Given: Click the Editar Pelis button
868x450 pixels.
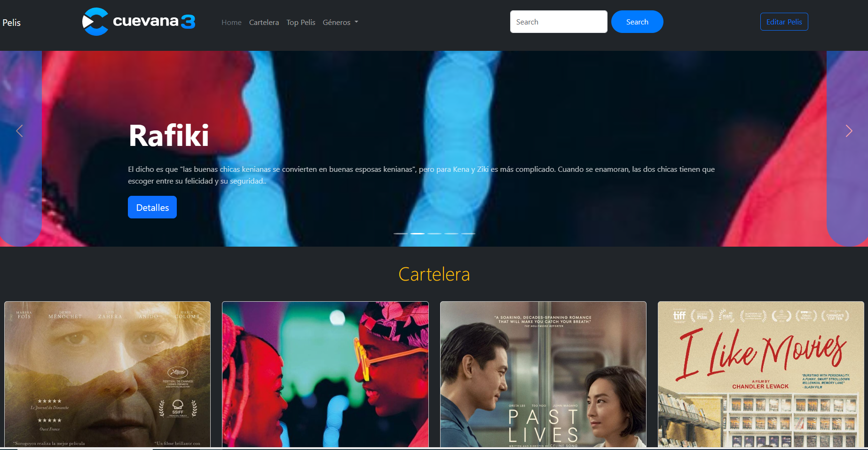Looking at the screenshot, I should [x=784, y=22].
